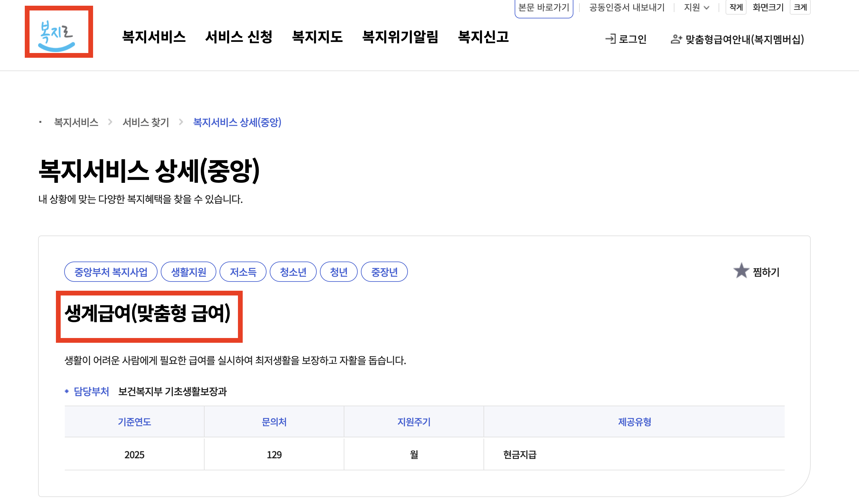Click the 찜하기 star icon
The width and height of the screenshot is (859, 504).
coord(741,271)
